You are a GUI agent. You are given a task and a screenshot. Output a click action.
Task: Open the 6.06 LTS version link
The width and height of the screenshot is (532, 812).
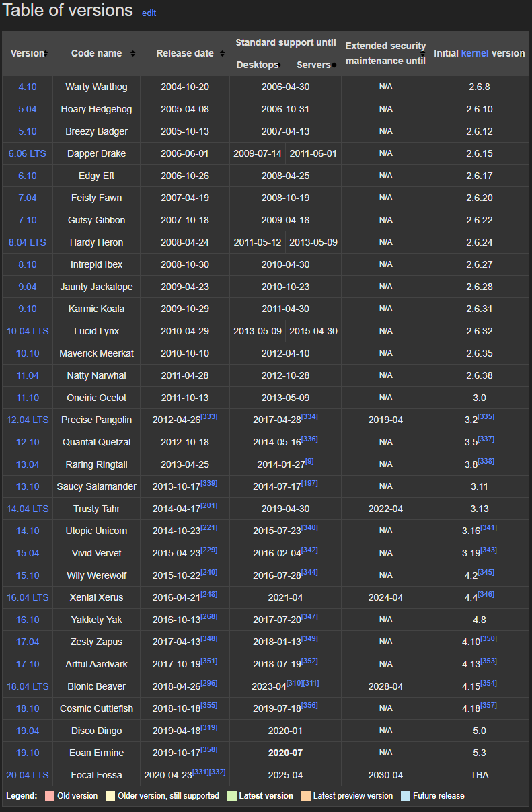pos(28,153)
